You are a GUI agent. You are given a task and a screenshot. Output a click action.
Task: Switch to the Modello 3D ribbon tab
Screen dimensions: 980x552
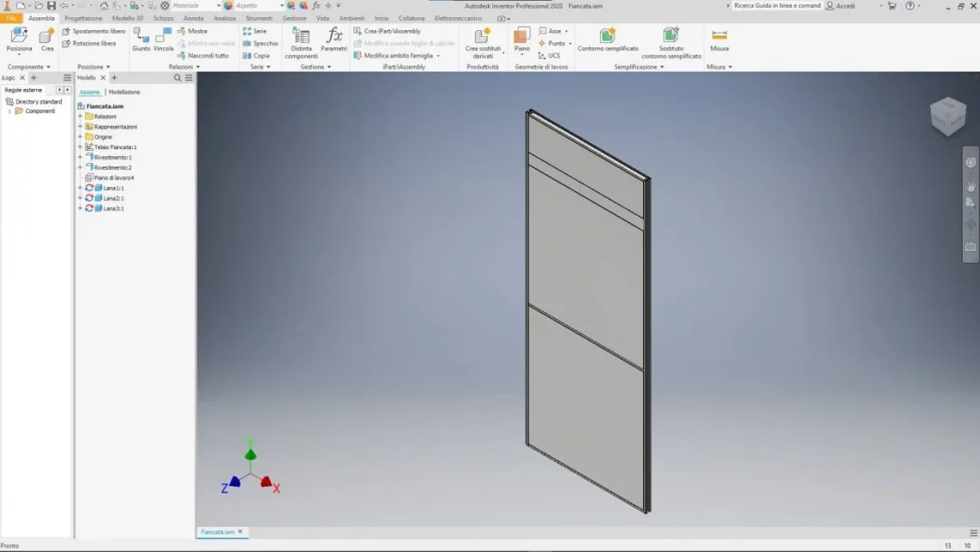pos(128,19)
